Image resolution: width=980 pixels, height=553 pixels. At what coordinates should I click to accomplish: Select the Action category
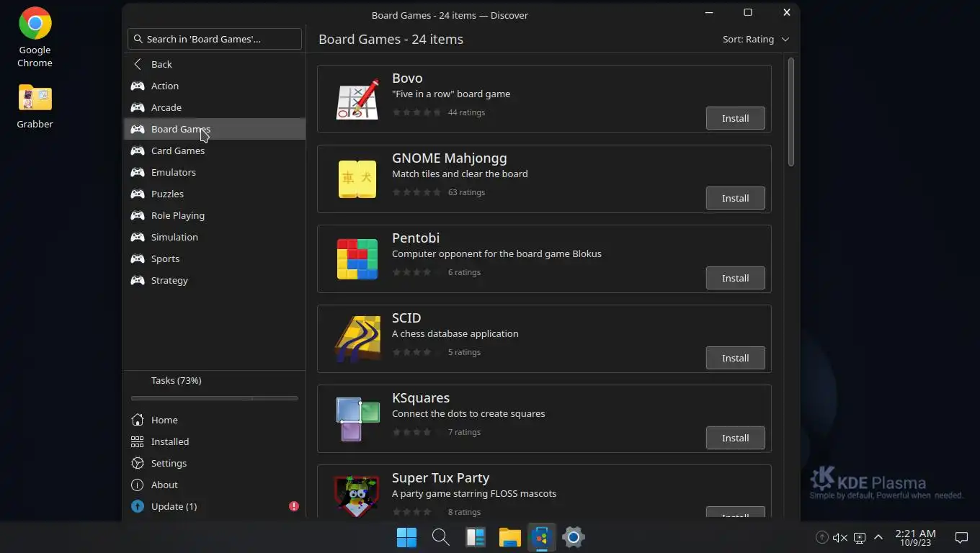214,86
